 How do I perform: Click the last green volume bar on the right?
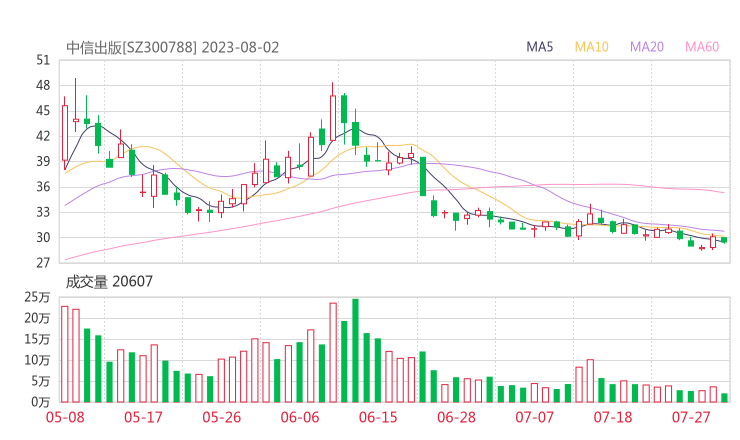coord(724,398)
